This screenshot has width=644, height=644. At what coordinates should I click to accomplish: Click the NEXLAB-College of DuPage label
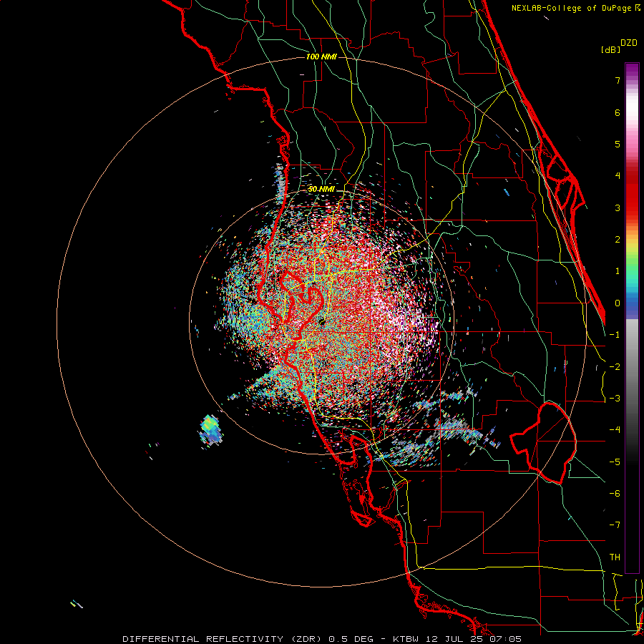coord(575,8)
